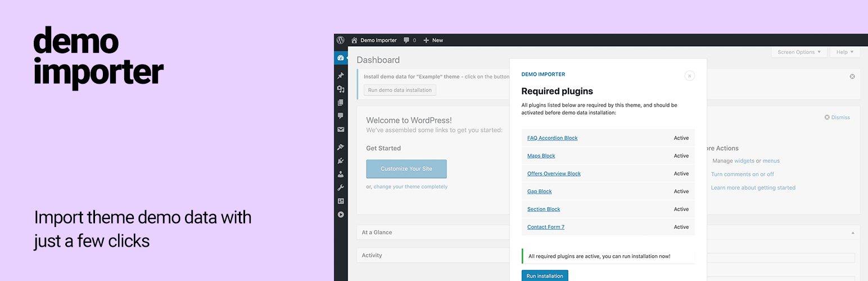The height and width of the screenshot is (281, 868).
Task: Click Active status in Maps Block row
Action: click(x=681, y=156)
